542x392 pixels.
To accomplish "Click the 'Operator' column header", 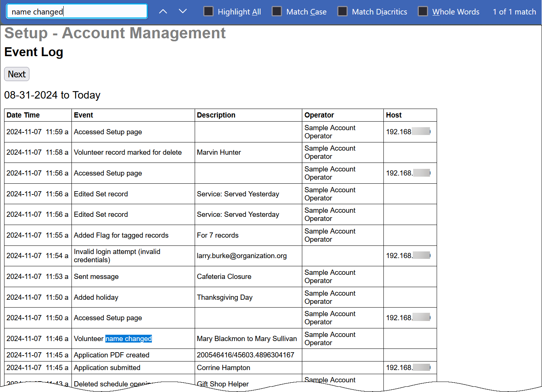I will [319, 115].
